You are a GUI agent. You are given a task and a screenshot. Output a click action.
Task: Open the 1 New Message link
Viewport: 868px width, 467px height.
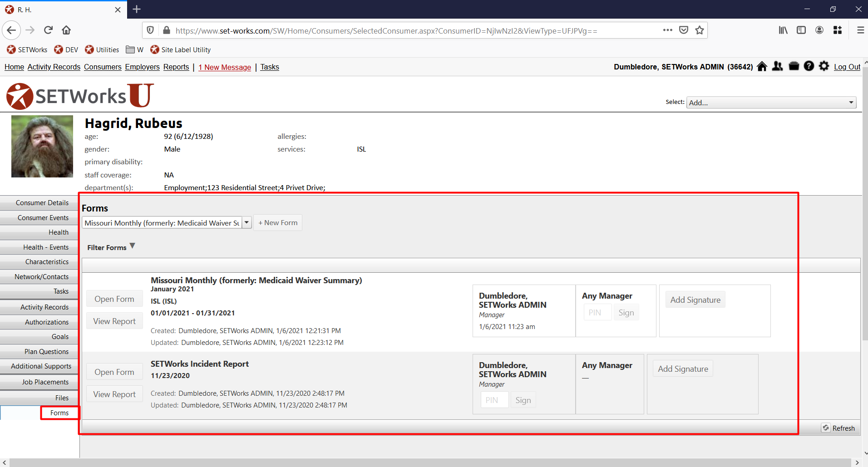[x=225, y=67]
